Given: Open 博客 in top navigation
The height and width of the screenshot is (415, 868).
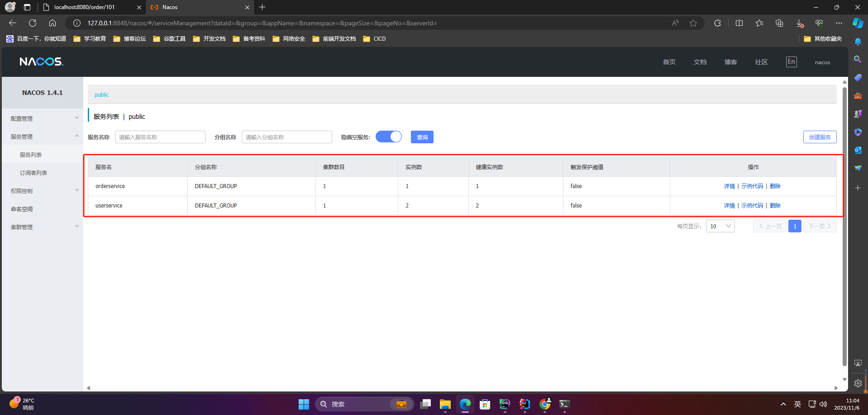Looking at the screenshot, I should [x=730, y=62].
